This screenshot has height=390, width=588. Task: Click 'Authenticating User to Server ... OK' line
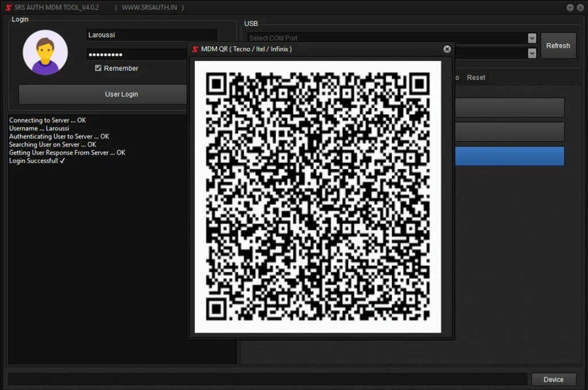click(59, 137)
